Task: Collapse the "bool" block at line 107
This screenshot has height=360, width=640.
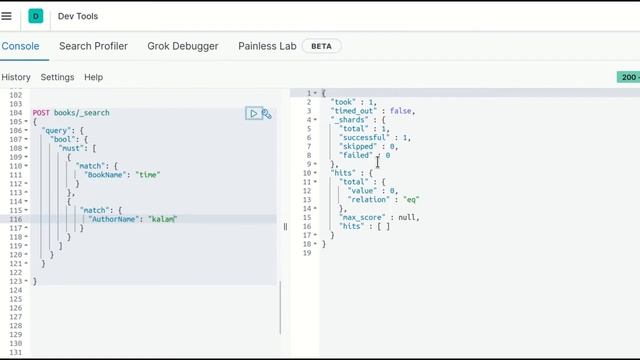Action: point(26,140)
